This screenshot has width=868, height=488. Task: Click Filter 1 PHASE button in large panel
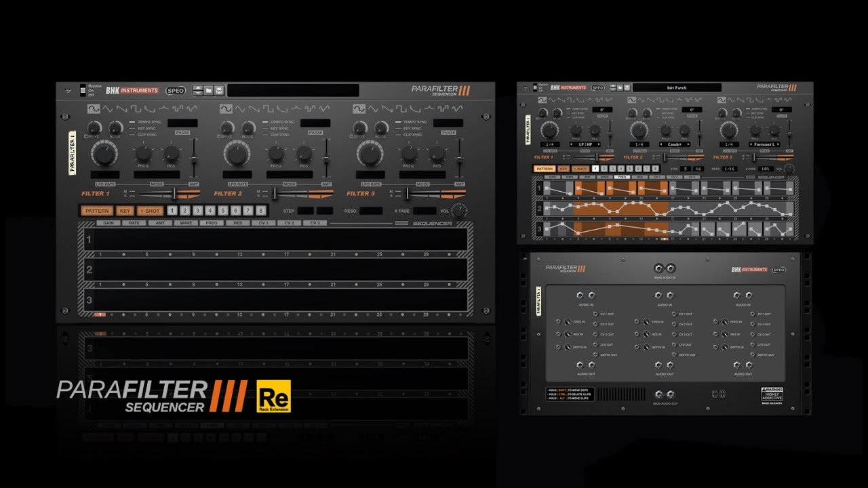pyautogui.click(x=182, y=133)
